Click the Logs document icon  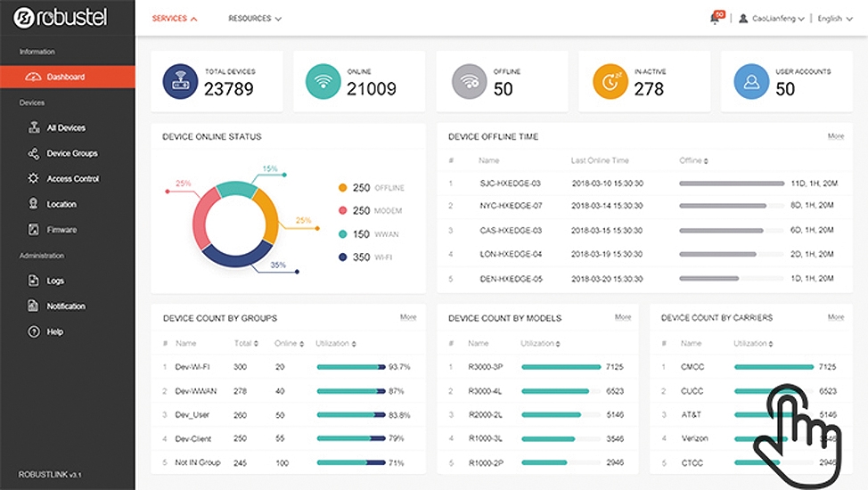33,280
